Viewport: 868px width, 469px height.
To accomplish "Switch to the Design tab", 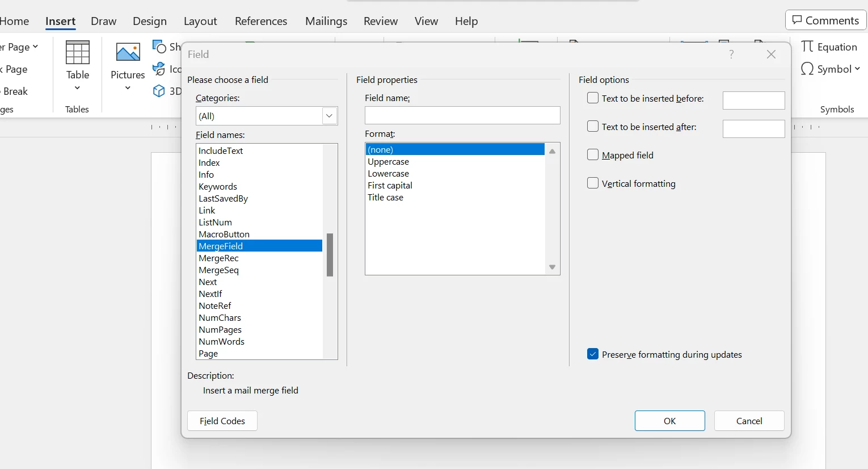I will 150,21.
